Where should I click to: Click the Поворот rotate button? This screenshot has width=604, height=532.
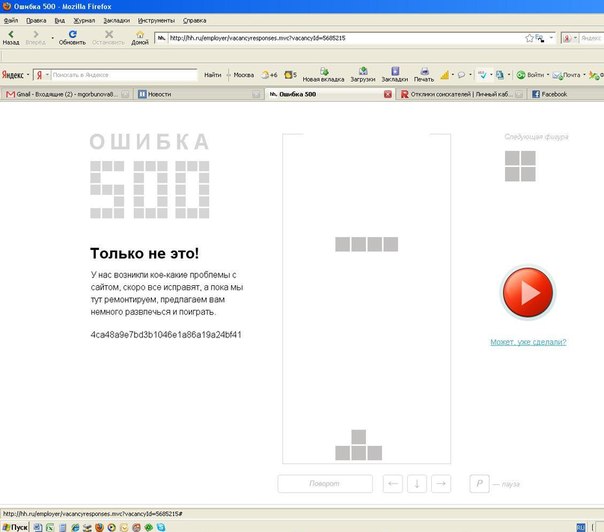coord(325,483)
